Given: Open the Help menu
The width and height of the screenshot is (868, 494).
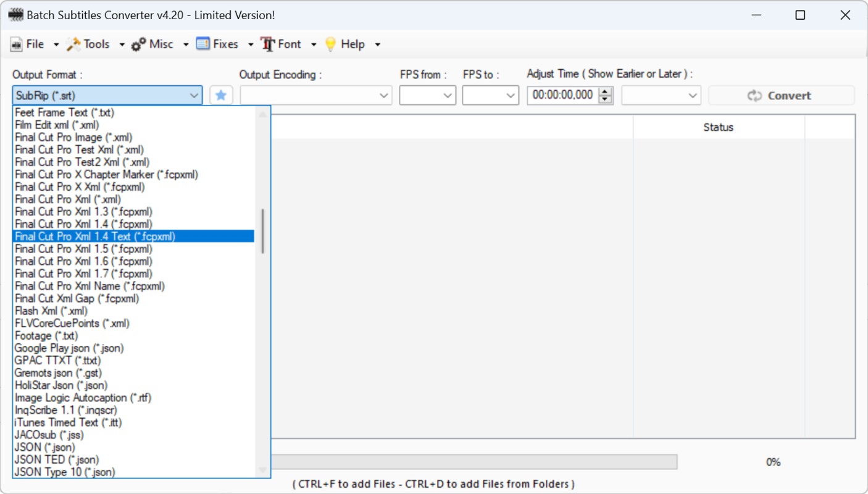Looking at the screenshot, I should click(x=353, y=44).
